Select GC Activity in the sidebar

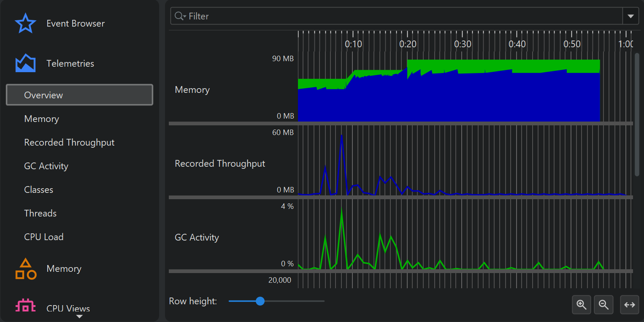point(46,166)
